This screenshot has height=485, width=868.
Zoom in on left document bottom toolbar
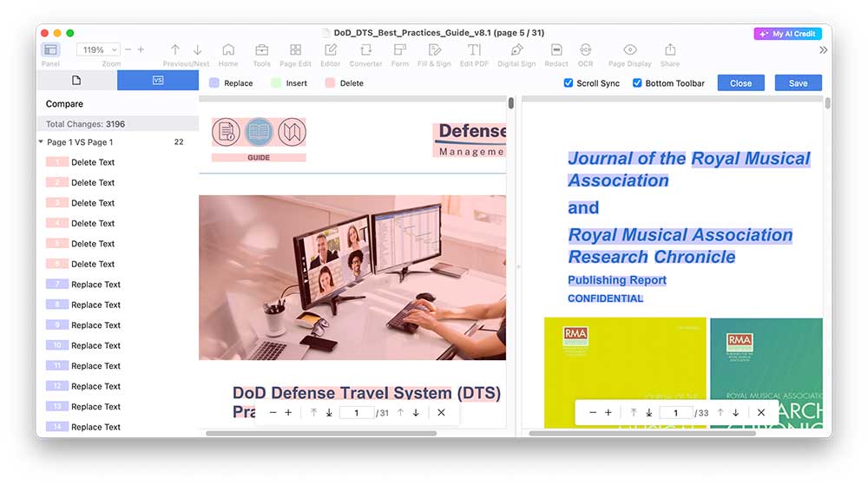288,413
